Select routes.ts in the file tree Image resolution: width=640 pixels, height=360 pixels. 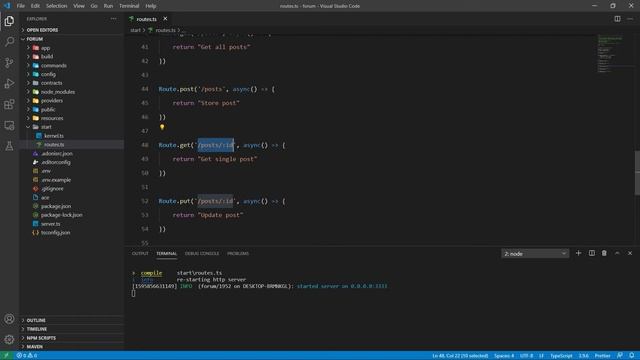tap(54, 144)
